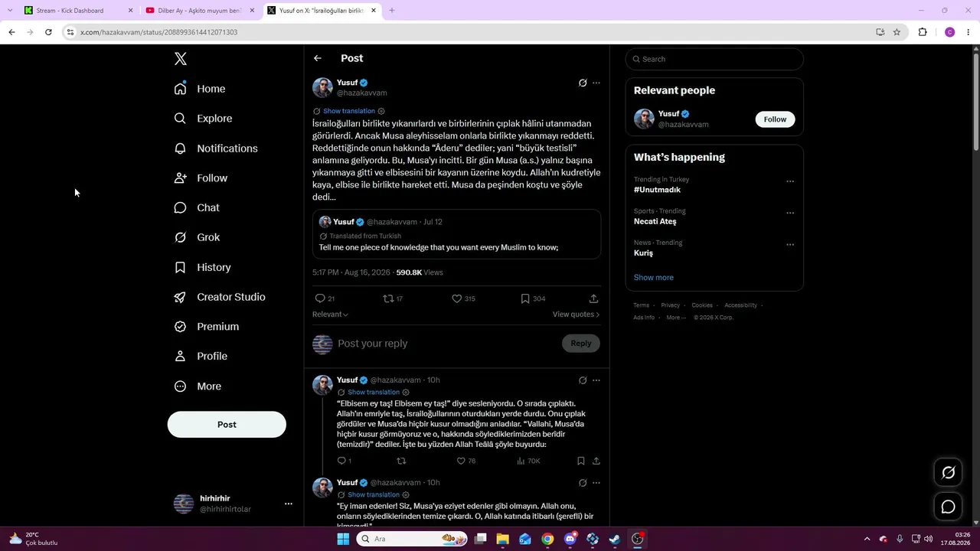Open account menu dots next to hirhirhir

[x=289, y=504]
